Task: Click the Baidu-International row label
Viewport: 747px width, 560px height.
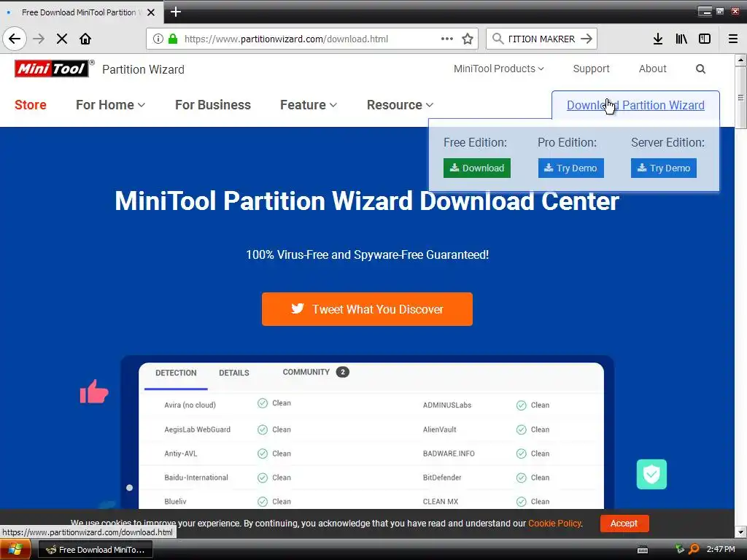Action: click(x=196, y=477)
